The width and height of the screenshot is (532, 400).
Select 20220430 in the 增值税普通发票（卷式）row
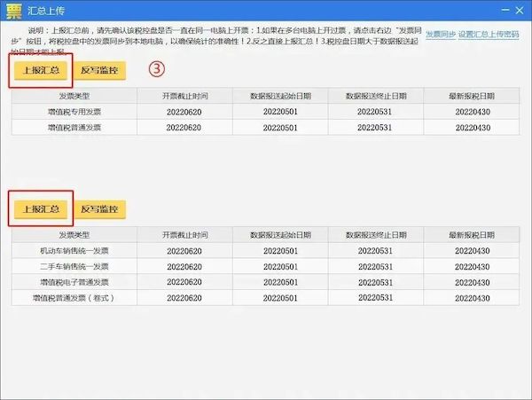(x=473, y=298)
